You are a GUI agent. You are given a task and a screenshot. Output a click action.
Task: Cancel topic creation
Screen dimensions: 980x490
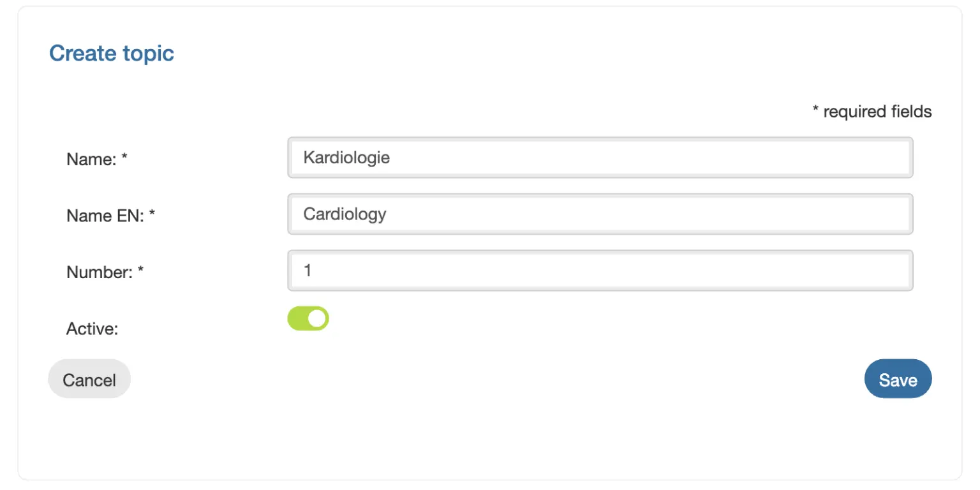click(x=89, y=379)
